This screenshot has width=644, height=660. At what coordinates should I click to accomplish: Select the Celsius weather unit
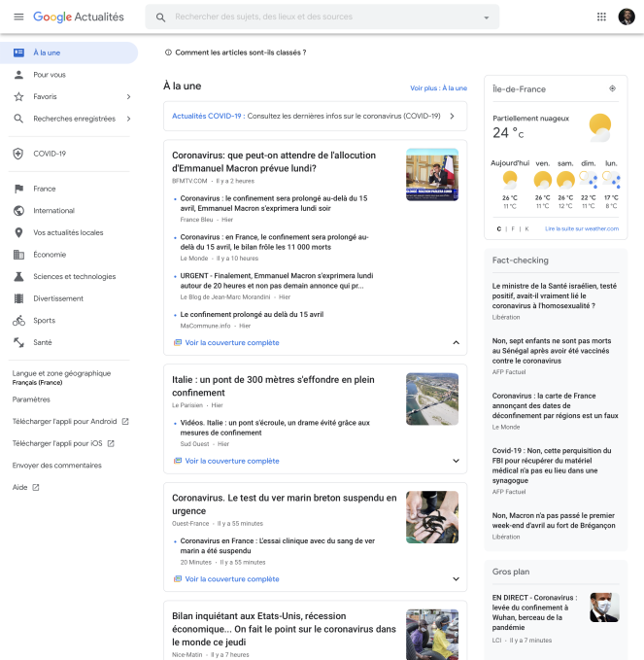coord(499,229)
